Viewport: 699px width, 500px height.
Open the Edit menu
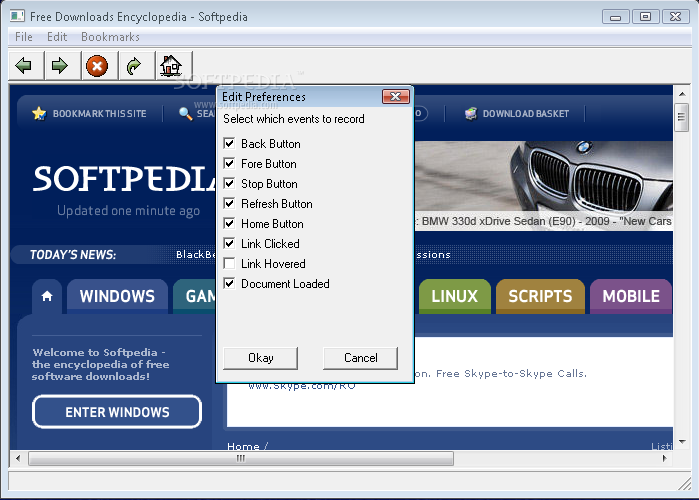click(x=57, y=37)
